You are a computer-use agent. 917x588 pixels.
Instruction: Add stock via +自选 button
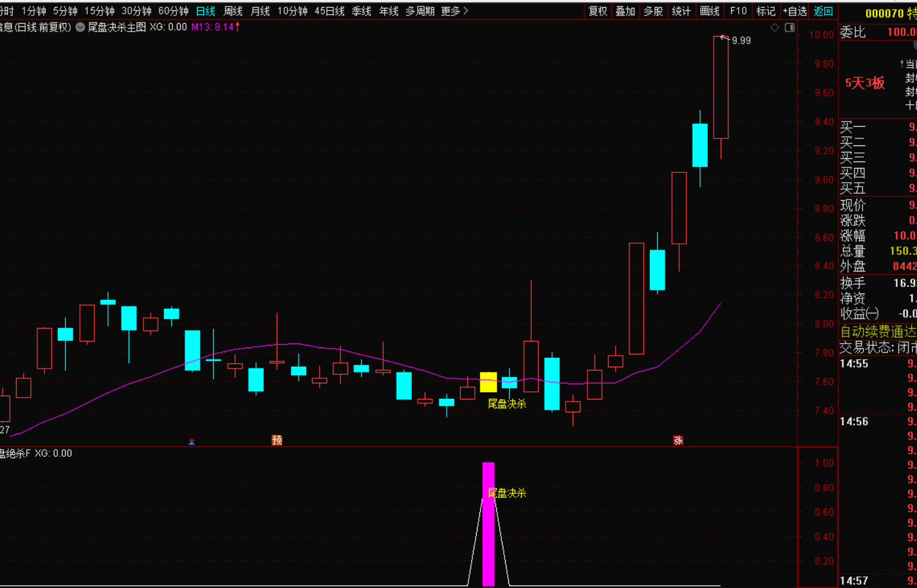coord(795,11)
